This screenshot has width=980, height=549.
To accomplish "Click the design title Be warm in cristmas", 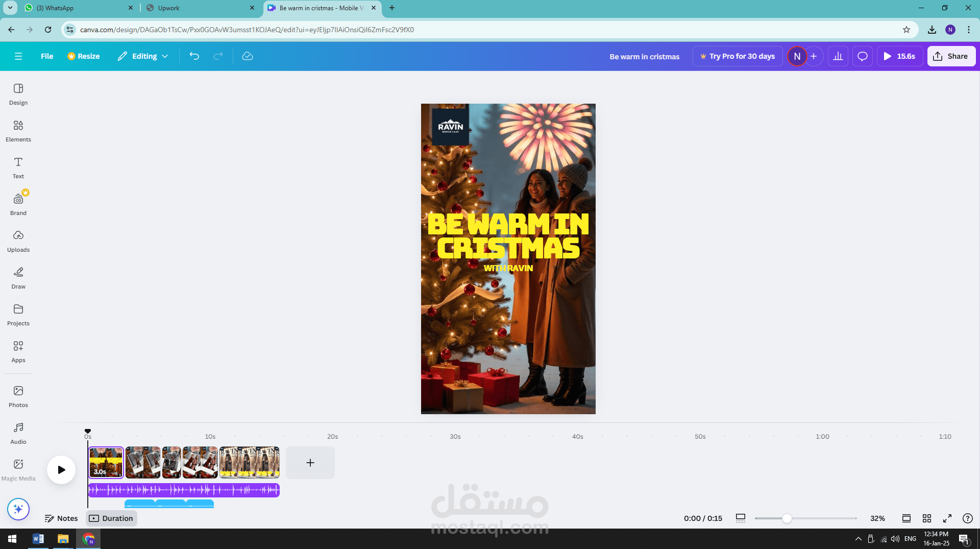I will [644, 57].
